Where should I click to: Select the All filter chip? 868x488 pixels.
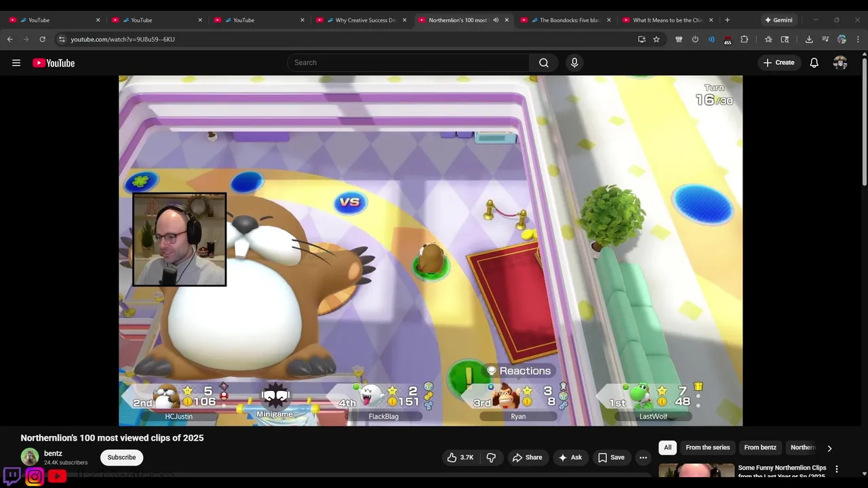668,447
